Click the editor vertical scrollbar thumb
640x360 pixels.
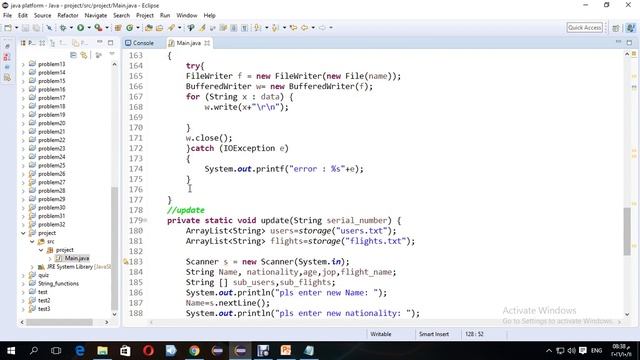tap(627, 231)
